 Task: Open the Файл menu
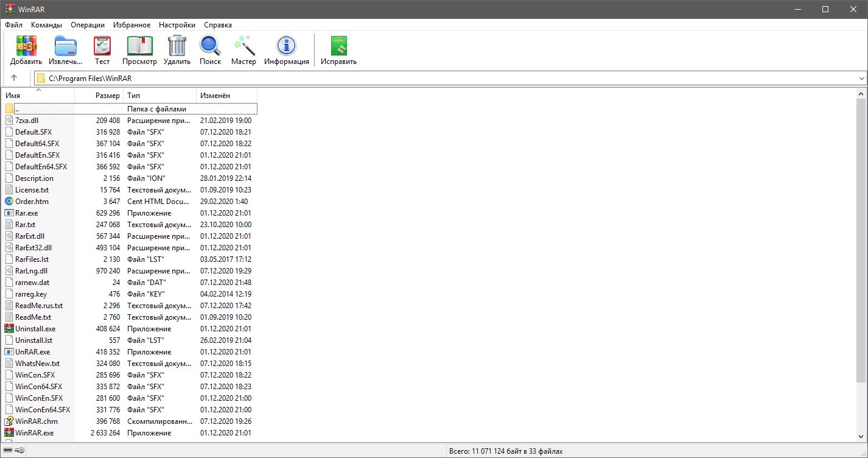14,25
